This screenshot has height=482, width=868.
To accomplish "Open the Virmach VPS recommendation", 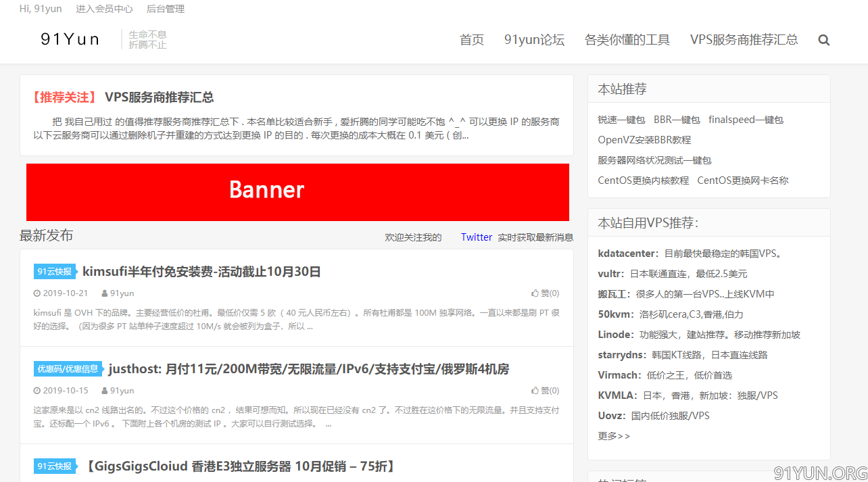I will click(665, 375).
